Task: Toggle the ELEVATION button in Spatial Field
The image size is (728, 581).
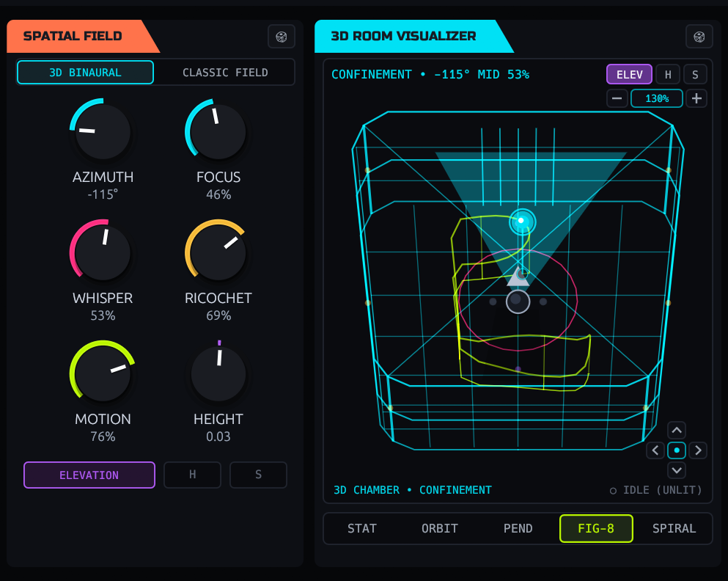Action: coord(89,475)
